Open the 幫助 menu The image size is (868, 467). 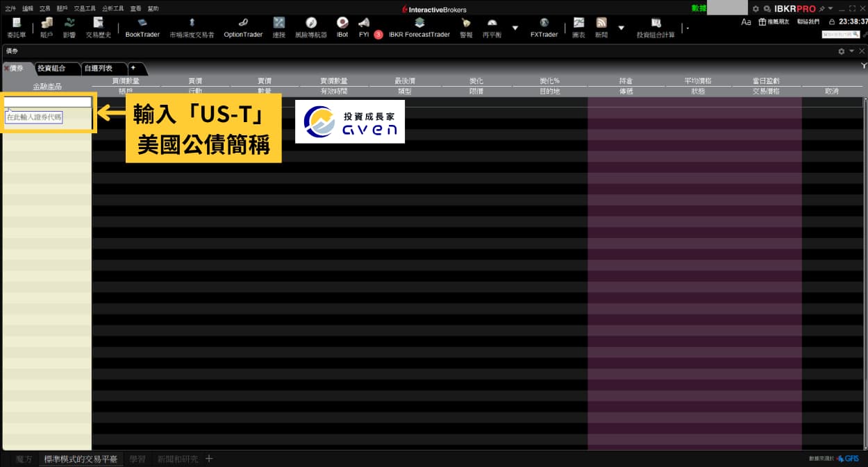tap(153, 9)
